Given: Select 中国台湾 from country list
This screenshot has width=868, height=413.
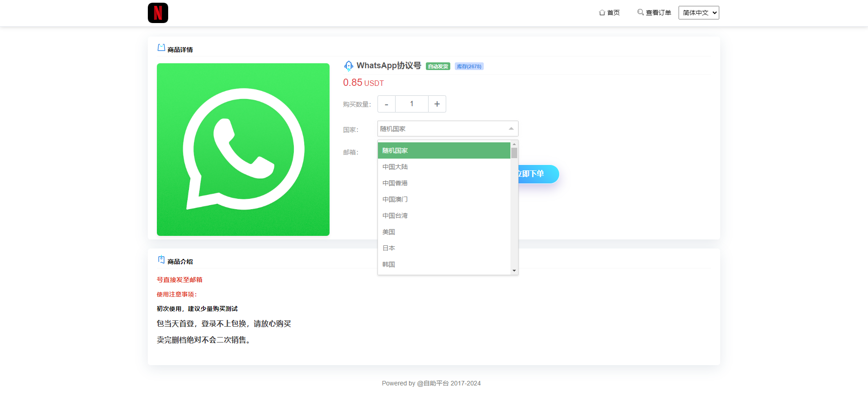Looking at the screenshot, I should pos(444,216).
